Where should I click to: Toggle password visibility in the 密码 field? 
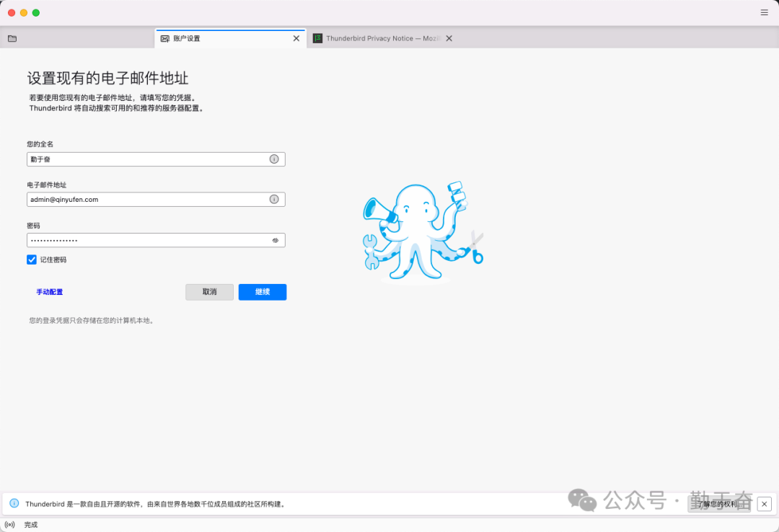(x=275, y=239)
